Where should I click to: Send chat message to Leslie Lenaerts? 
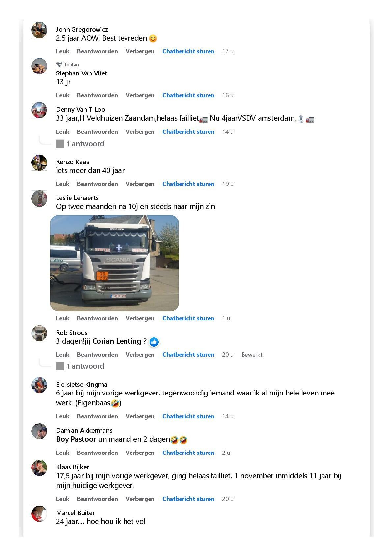188,318
